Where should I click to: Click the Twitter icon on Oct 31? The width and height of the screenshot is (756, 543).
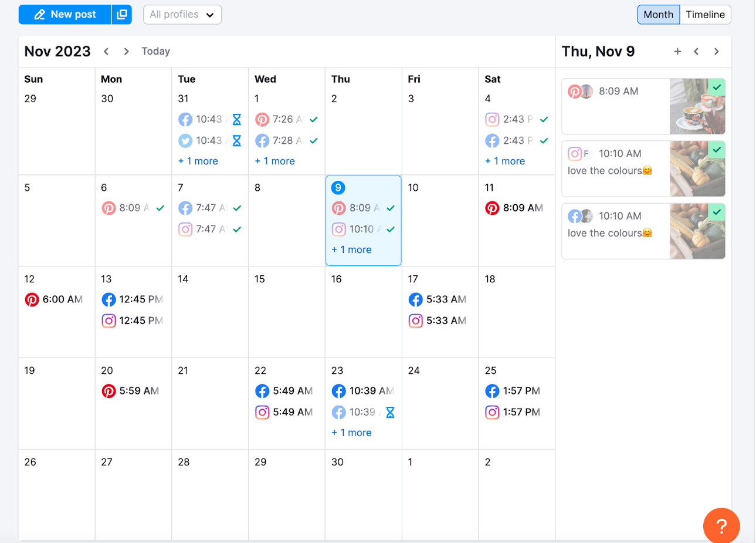(185, 140)
